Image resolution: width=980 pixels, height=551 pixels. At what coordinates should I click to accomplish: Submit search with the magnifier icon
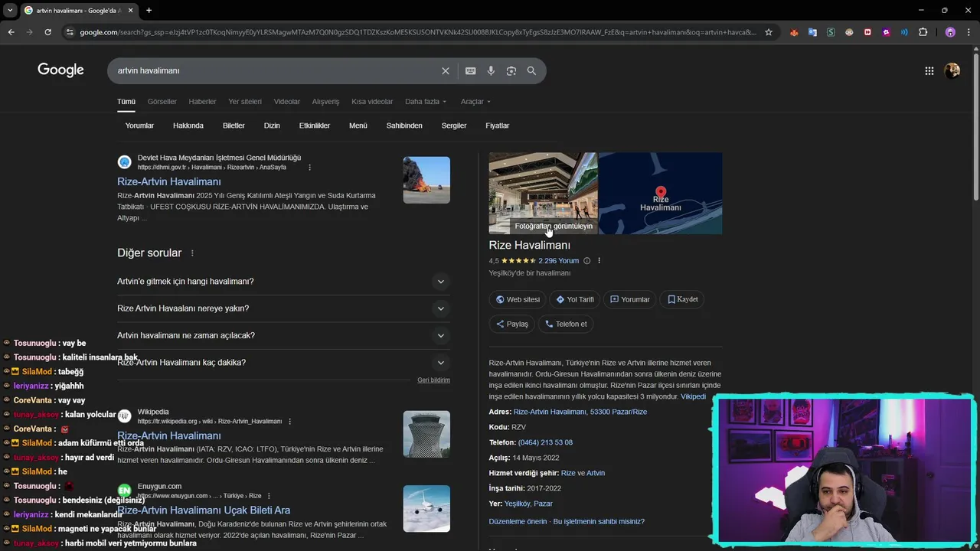click(x=531, y=70)
